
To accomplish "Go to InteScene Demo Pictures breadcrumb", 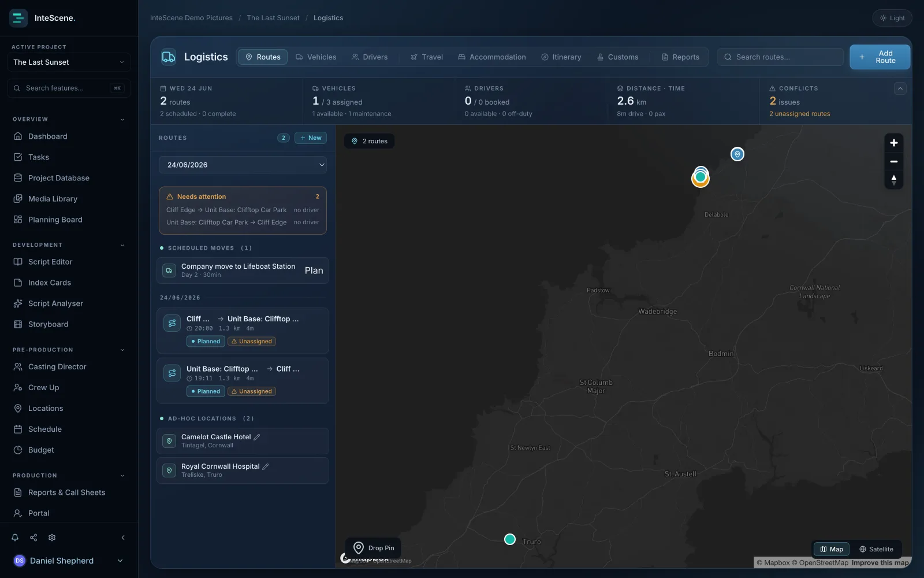I will (x=191, y=18).
